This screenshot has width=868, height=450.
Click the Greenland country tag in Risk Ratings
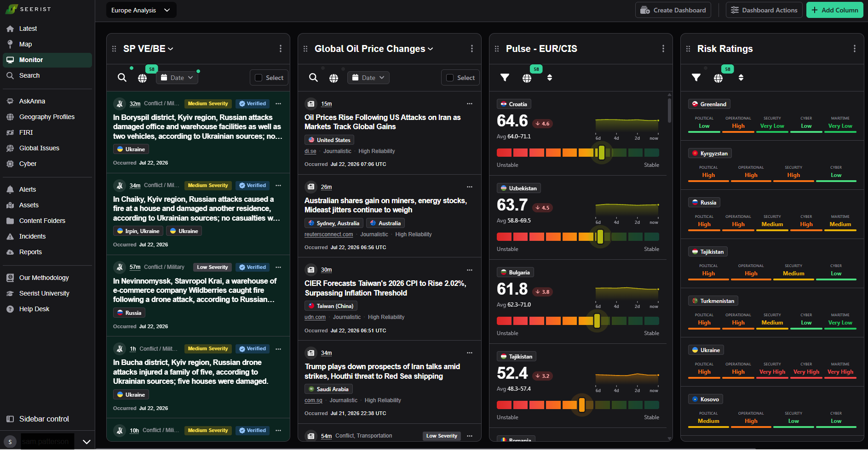pyautogui.click(x=709, y=104)
